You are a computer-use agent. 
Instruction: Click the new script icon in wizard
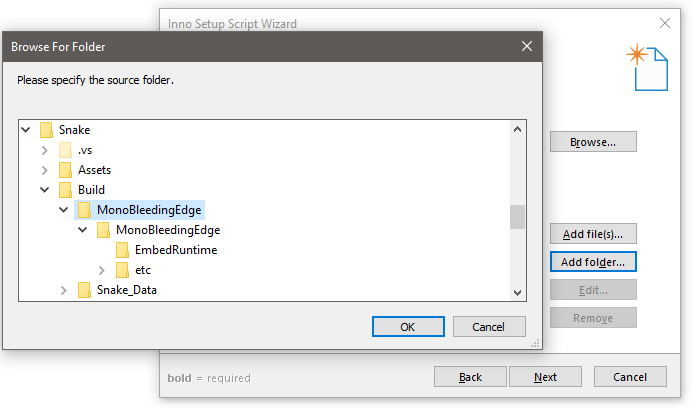(x=647, y=67)
